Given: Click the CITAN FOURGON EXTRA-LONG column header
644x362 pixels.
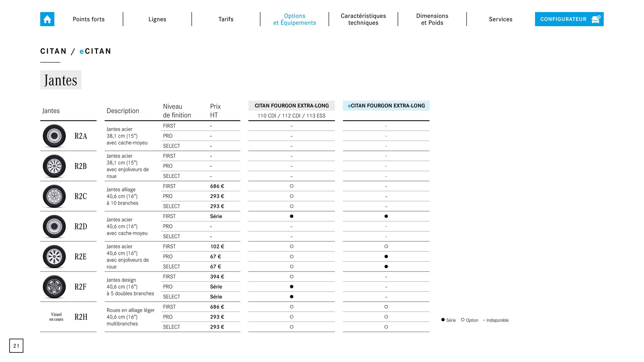Looking at the screenshot, I should click(292, 106).
